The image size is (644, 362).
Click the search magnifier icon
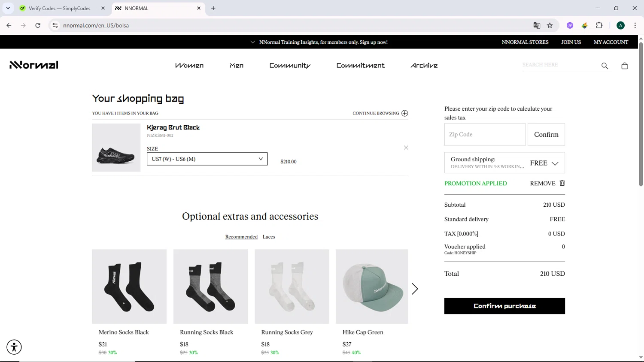605,66
